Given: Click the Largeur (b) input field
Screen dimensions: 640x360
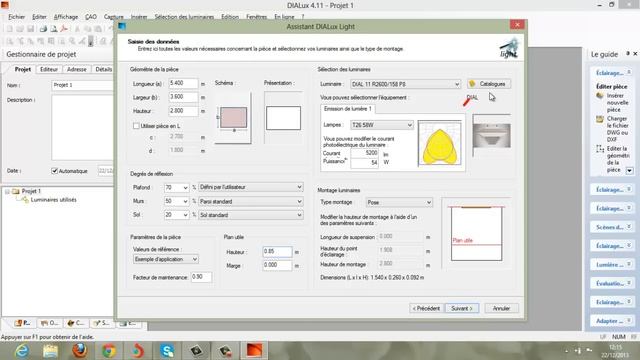Looking at the screenshot, I should (183, 97).
